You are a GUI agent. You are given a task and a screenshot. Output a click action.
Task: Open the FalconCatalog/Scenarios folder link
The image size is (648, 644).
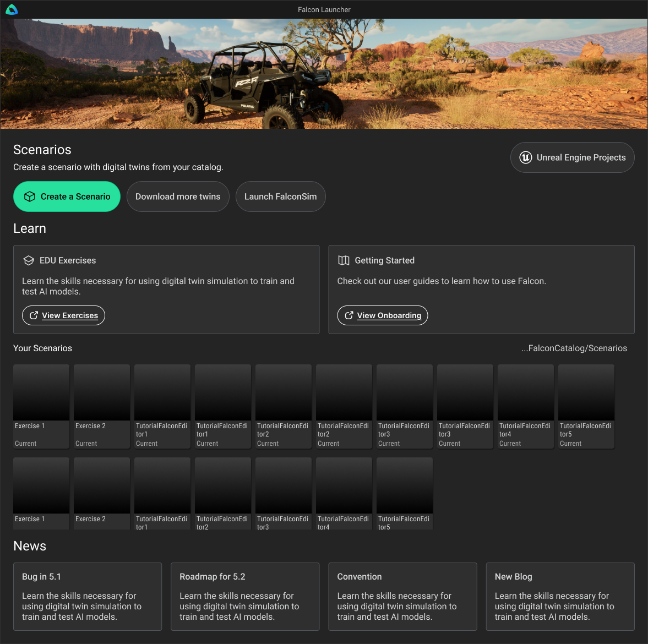574,348
